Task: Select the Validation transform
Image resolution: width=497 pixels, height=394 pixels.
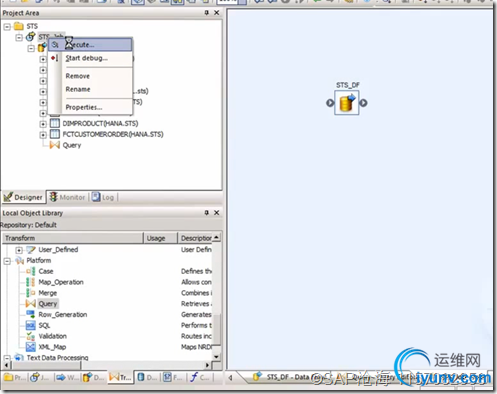Action: [53, 336]
